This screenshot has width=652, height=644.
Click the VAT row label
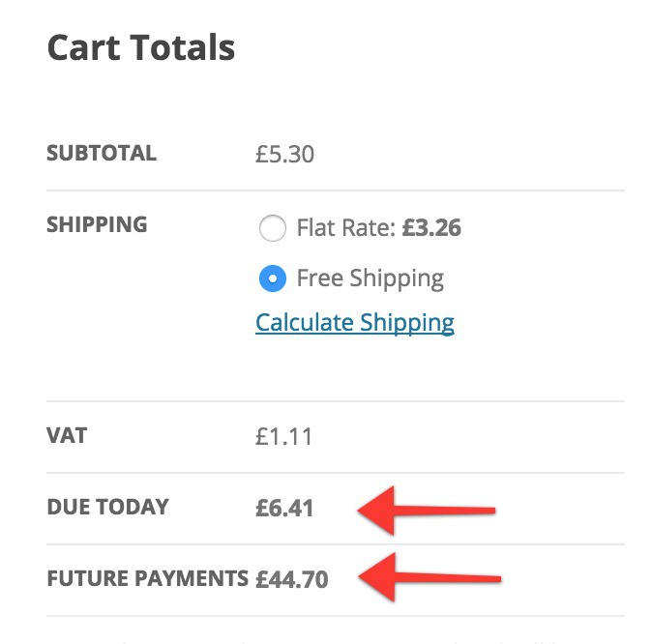[67, 435]
